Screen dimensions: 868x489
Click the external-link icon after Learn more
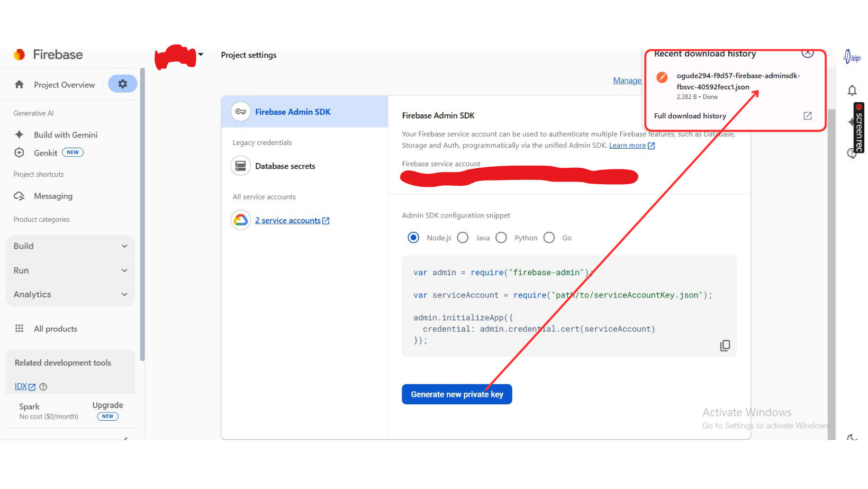coord(652,146)
